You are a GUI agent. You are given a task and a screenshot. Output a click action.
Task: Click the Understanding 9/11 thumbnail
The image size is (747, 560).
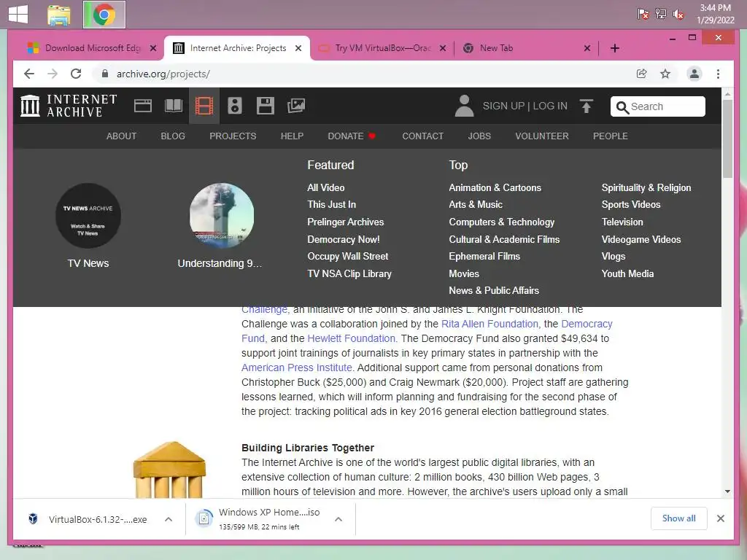click(x=222, y=216)
